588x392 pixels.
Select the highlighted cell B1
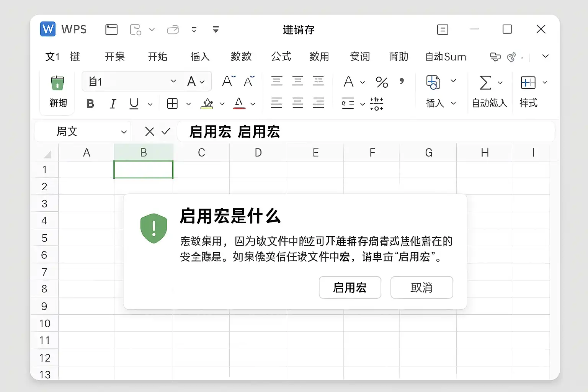click(x=144, y=170)
